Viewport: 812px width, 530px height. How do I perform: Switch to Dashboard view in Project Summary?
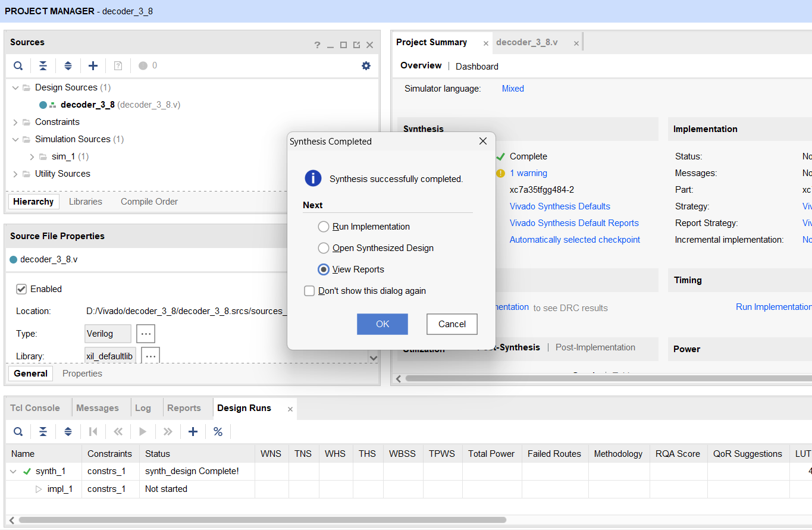477,67
